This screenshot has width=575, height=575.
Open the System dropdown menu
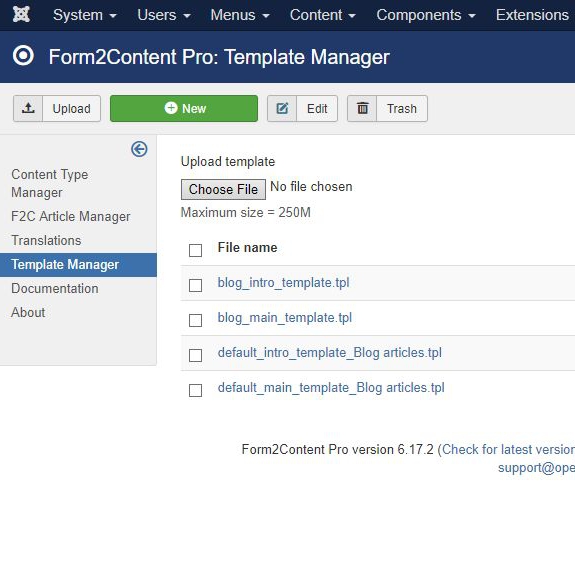(85, 15)
